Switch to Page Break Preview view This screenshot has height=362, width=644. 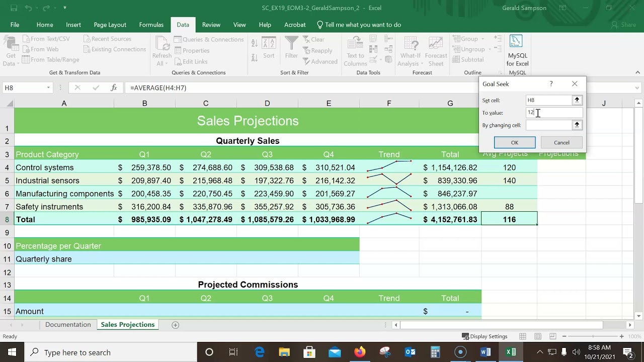(553, 336)
